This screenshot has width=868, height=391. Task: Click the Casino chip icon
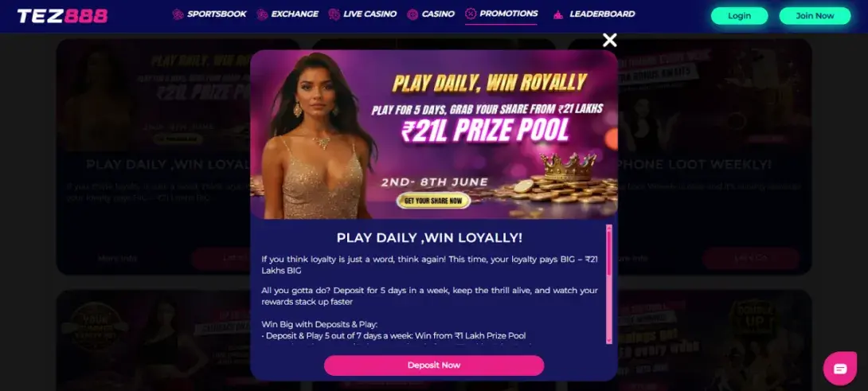412,14
